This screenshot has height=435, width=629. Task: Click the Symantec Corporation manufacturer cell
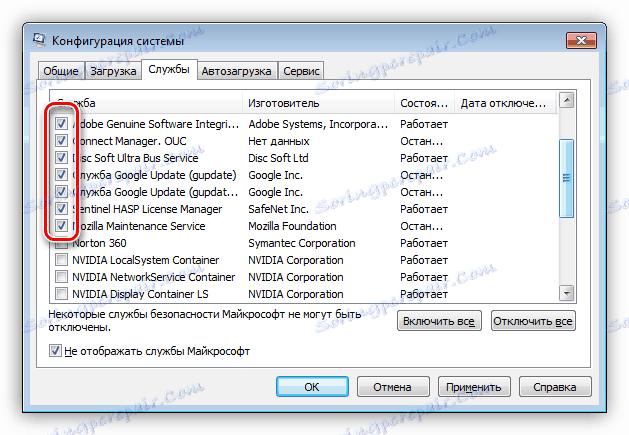pyautogui.click(x=302, y=243)
